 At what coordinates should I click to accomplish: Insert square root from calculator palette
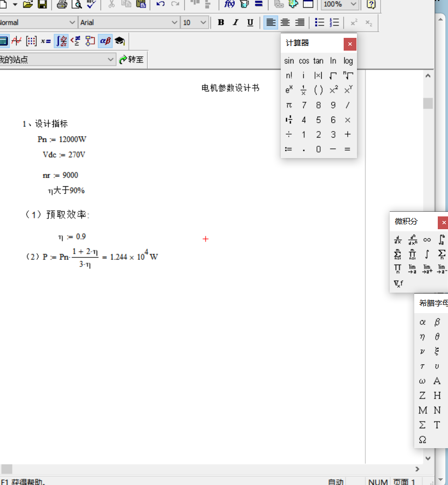pyautogui.click(x=333, y=75)
